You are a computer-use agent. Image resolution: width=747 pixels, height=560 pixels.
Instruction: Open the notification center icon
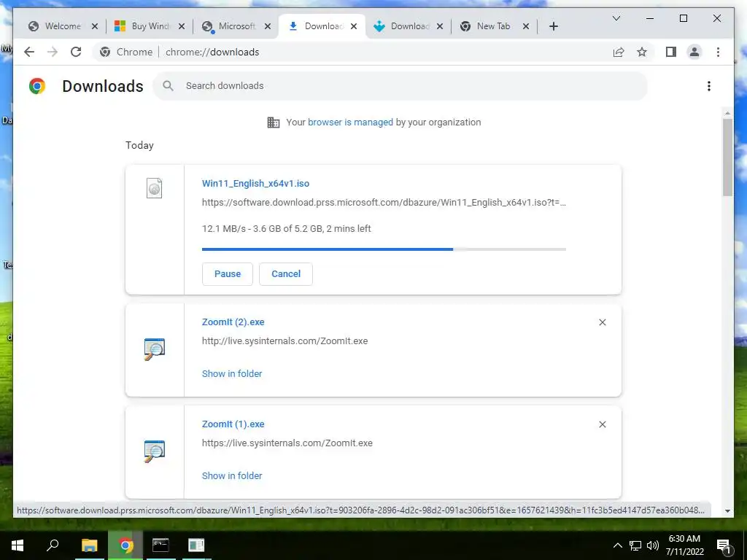[724, 545]
